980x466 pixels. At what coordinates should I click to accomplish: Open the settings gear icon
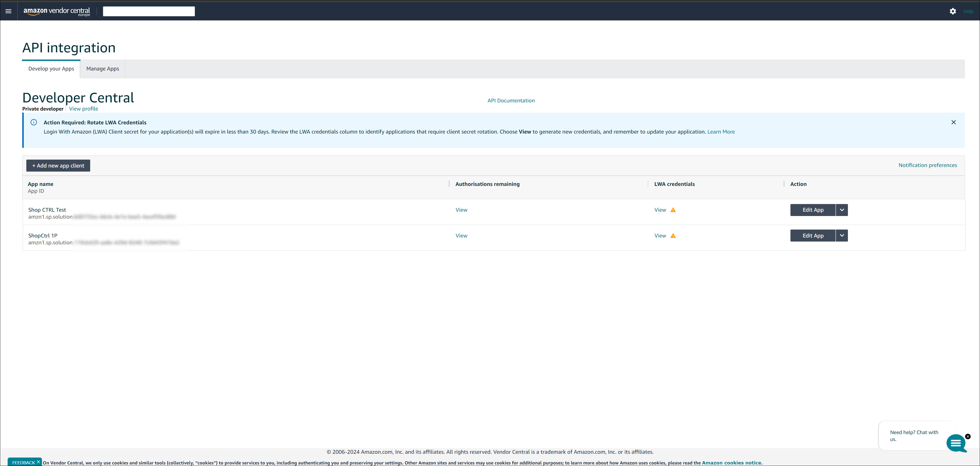coord(953,11)
